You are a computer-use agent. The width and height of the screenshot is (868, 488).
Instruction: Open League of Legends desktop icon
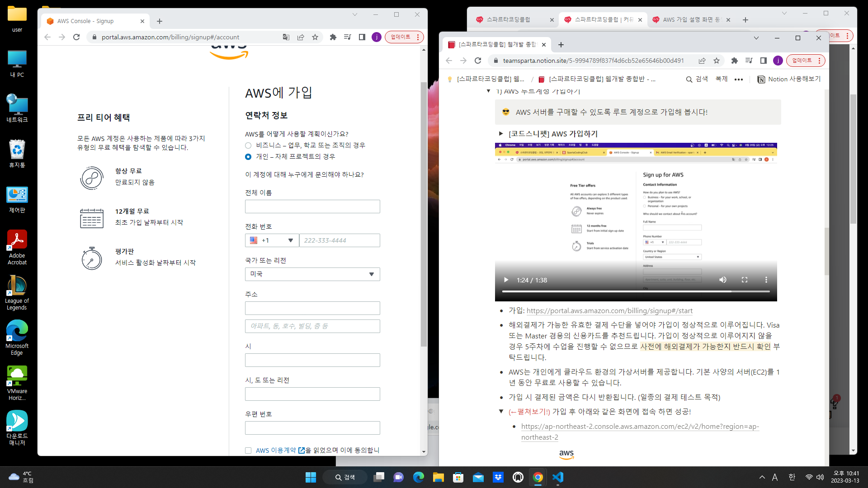pos(17,292)
